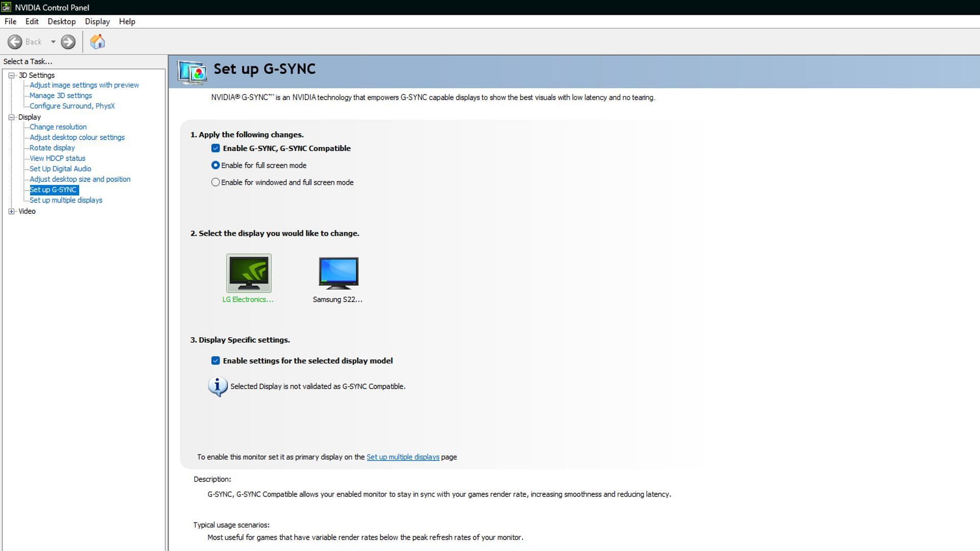Image resolution: width=980 pixels, height=551 pixels.
Task: Select Enable for windowed and full screen mode
Action: (x=215, y=182)
